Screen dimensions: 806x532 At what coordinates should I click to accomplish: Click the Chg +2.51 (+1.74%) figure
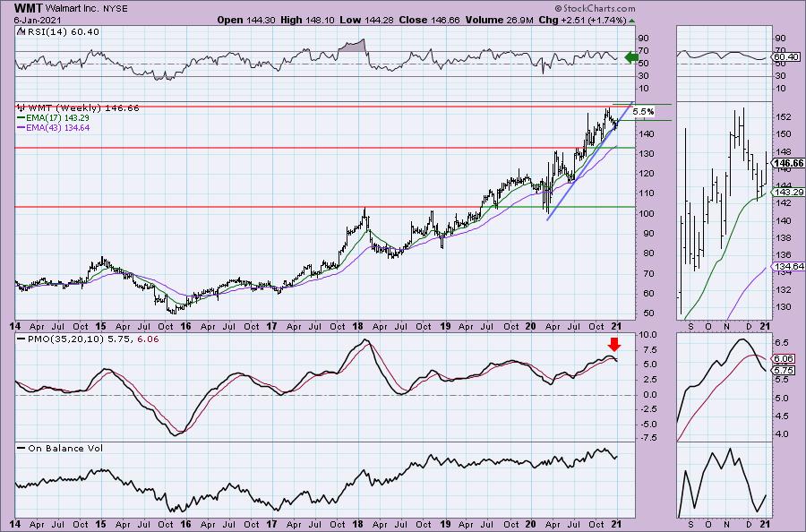pyautogui.click(x=582, y=20)
